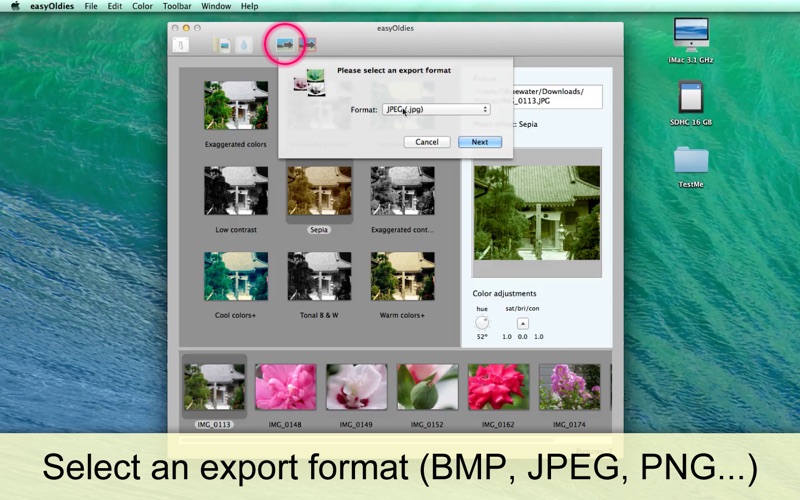Click the sat/bri/con stepper button
The image size is (800, 500).
[x=522, y=323]
